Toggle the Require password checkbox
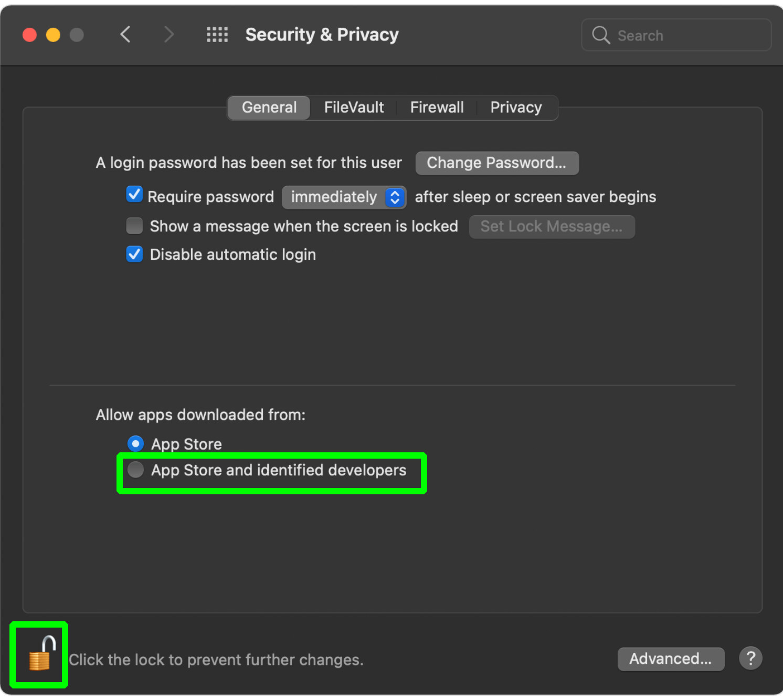 134,195
